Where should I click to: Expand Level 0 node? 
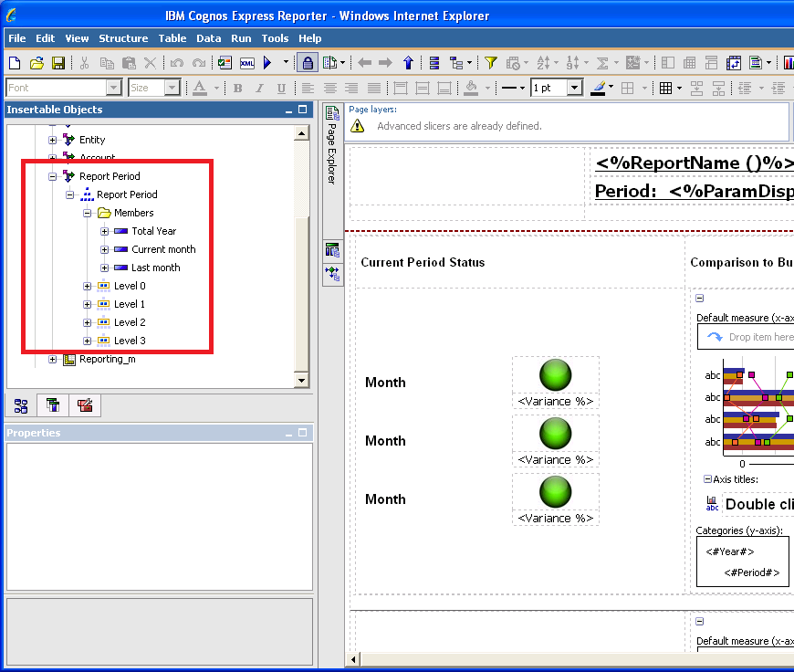pyautogui.click(x=87, y=287)
